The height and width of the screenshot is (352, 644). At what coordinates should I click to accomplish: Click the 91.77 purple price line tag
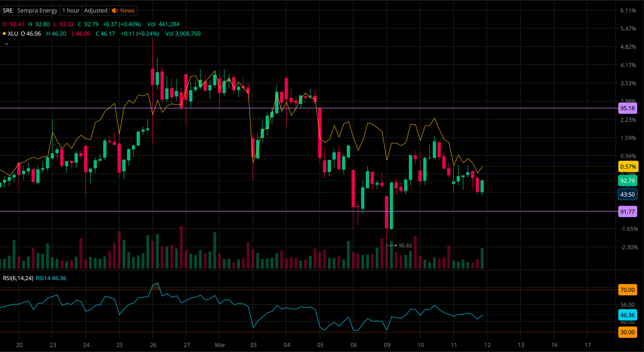tap(627, 212)
